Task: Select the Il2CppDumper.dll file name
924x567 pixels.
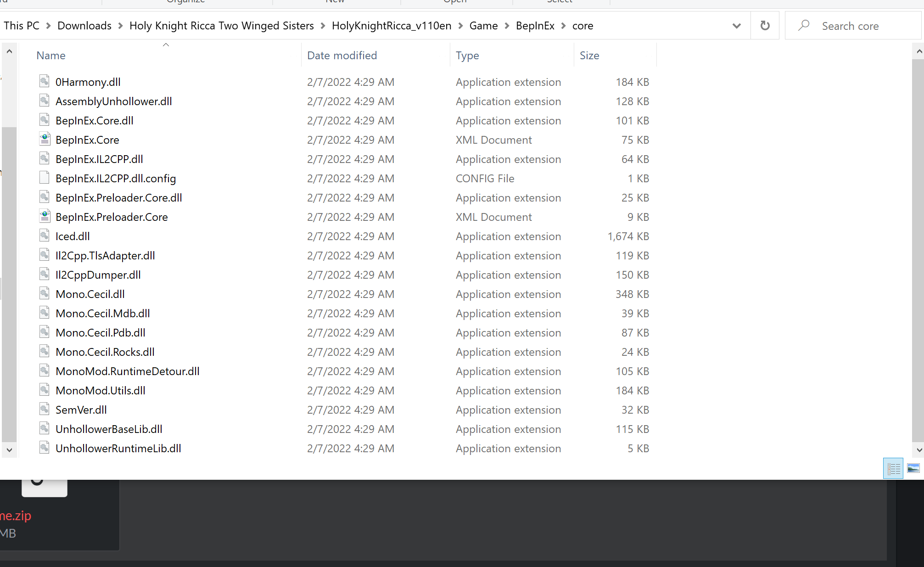Action: tap(98, 275)
